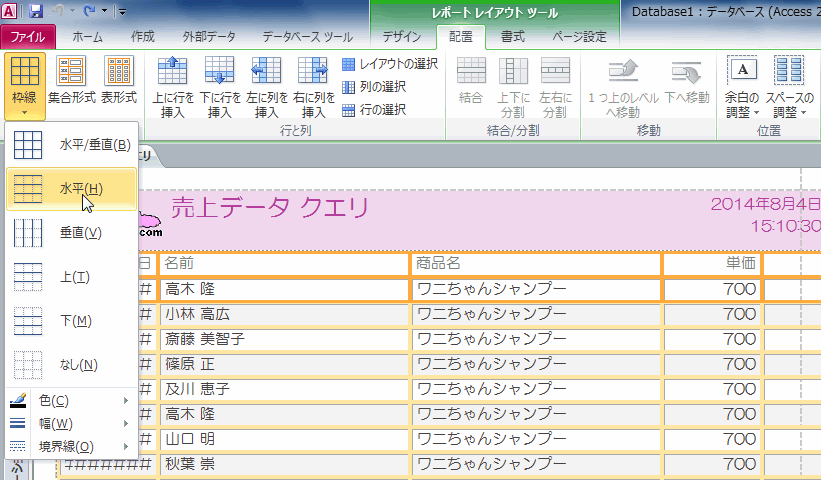Select the 商品名 column header
This screenshot has height=480, width=821.
(x=536, y=263)
